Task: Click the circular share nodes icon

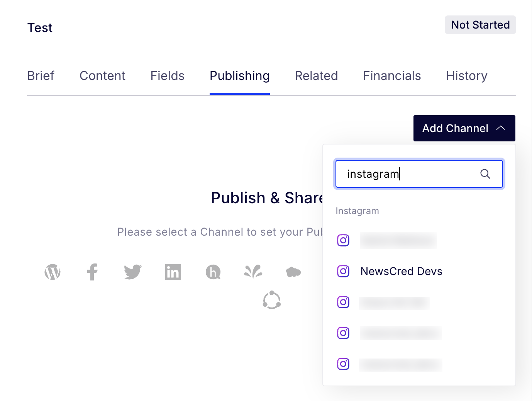Action: [x=272, y=300]
